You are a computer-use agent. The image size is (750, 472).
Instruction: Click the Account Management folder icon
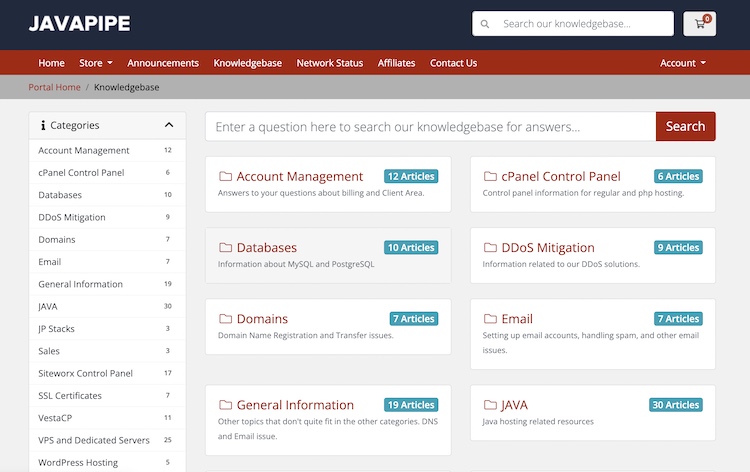225,177
